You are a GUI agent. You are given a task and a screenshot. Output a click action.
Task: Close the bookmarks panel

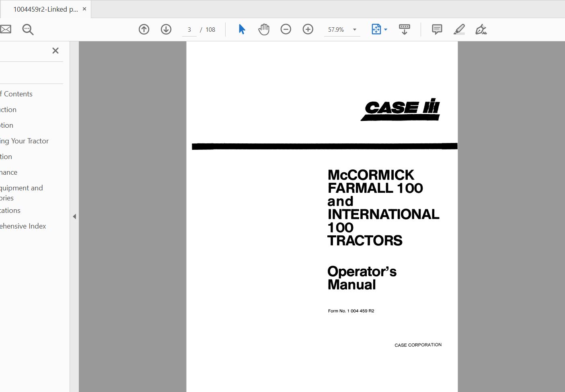(x=55, y=51)
